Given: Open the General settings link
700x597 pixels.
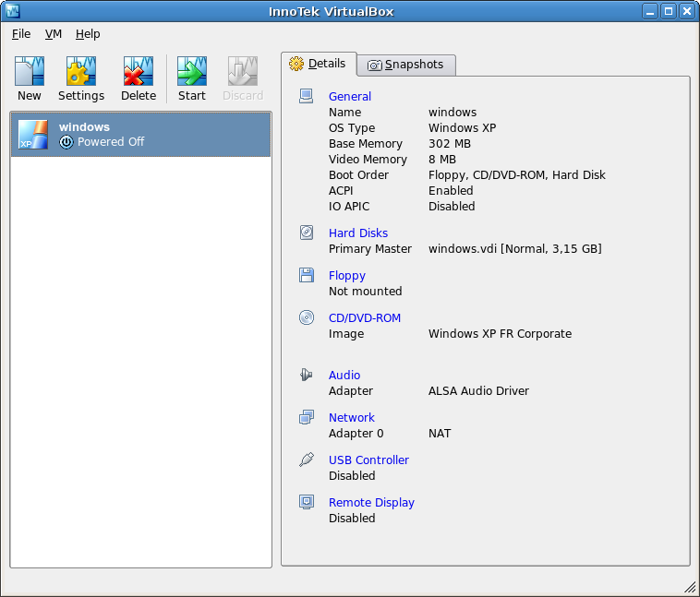Looking at the screenshot, I should coord(350,96).
